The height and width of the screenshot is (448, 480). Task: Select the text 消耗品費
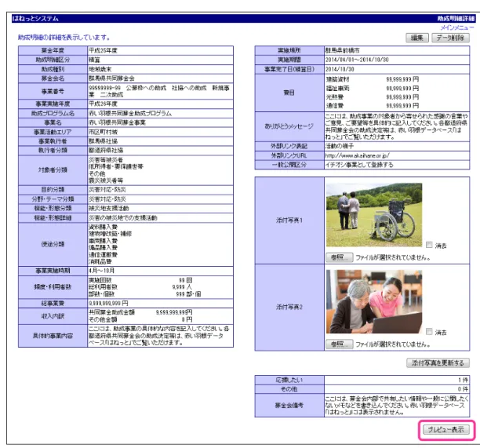(100, 262)
